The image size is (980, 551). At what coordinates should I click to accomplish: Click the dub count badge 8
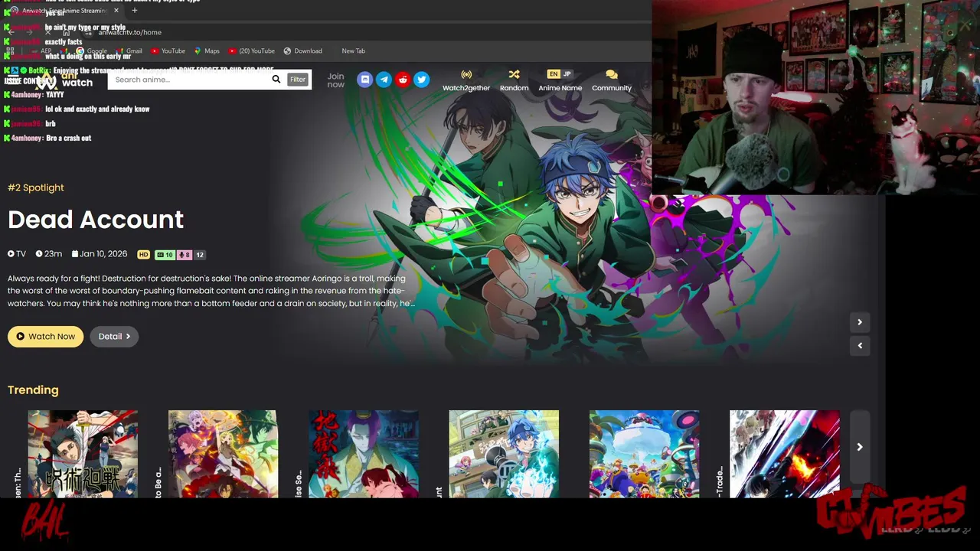(x=184, y=255)
